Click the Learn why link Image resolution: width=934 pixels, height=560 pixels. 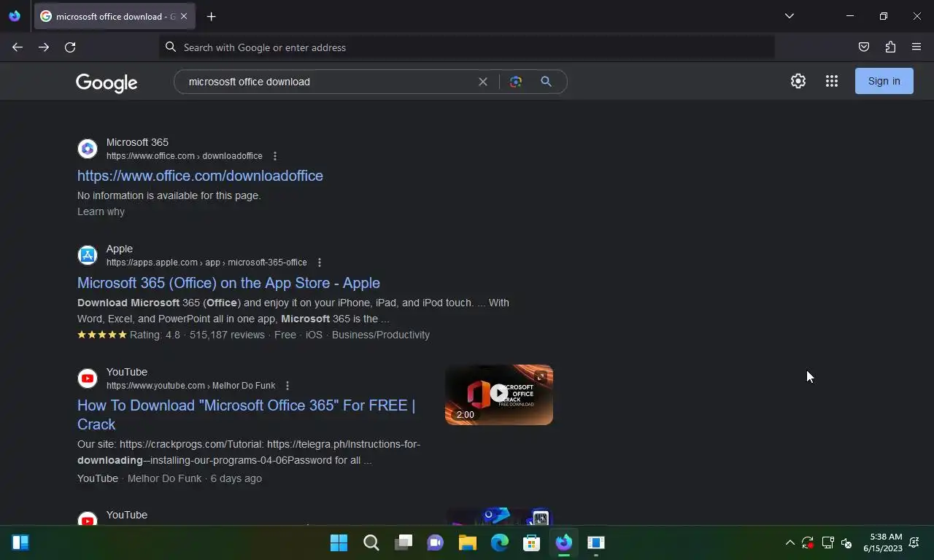[x=101, y=211]
